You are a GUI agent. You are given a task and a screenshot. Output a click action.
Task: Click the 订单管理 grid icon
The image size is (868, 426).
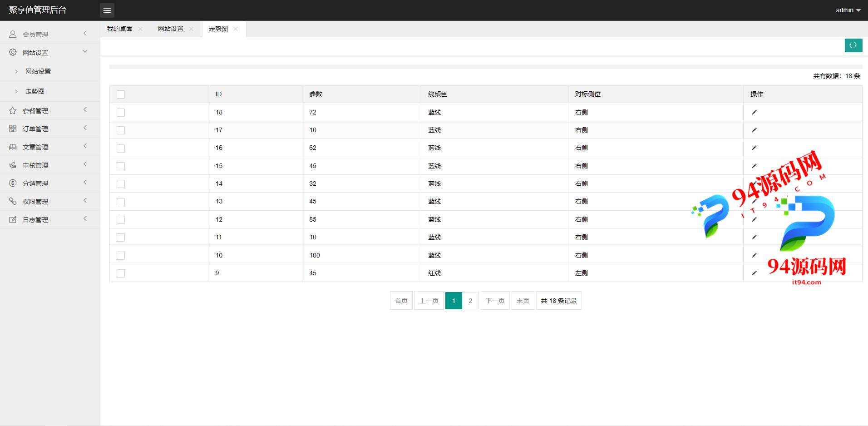(x=13, y=129)
